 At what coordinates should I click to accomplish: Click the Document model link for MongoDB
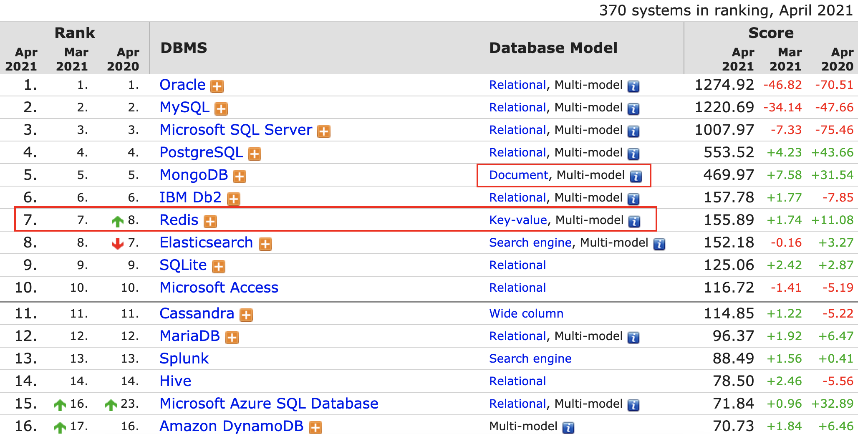[x=519, y=175]
